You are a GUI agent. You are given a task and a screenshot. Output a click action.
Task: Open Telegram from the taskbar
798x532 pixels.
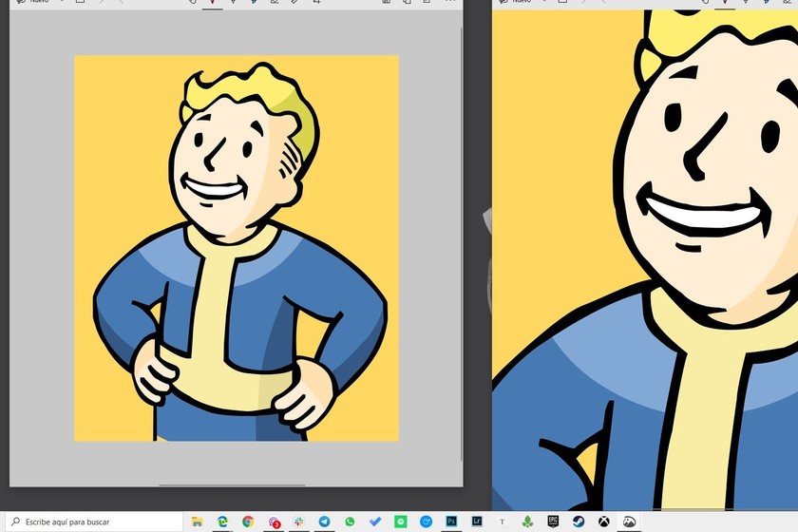point(324,522)
